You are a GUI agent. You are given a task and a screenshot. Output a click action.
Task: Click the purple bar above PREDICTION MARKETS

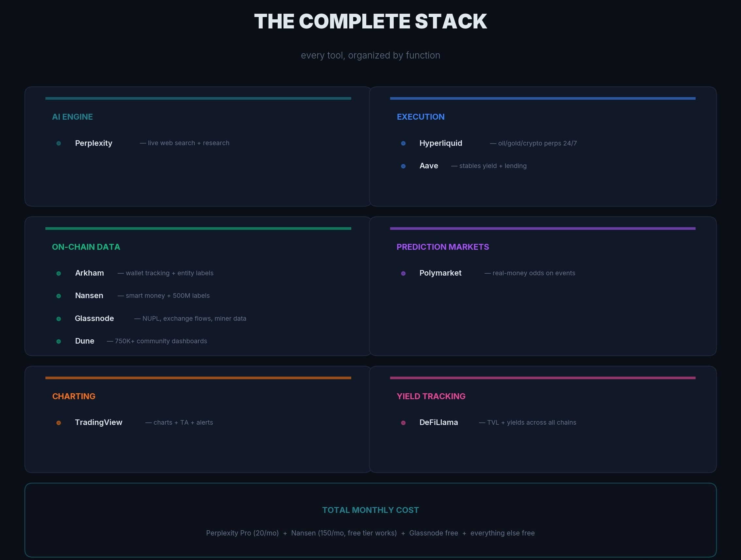tap(542, 229)
